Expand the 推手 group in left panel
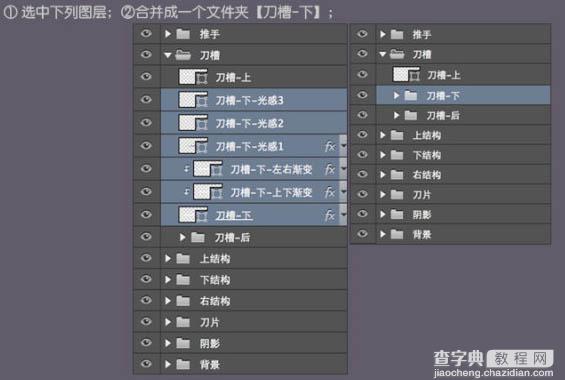This screenshot has height=380, width=565. 168,34
